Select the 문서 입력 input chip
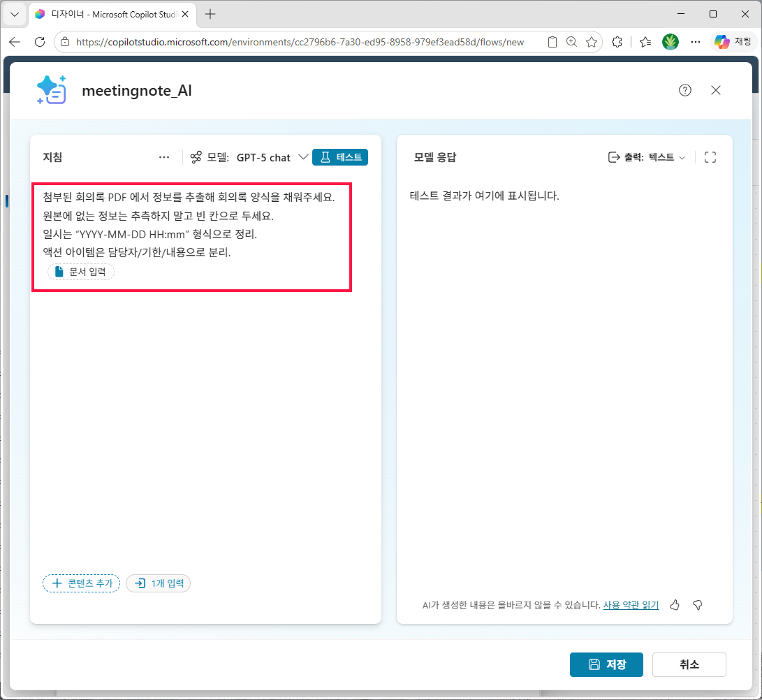This screenshot has width=762, height=700. coord(81,272)
